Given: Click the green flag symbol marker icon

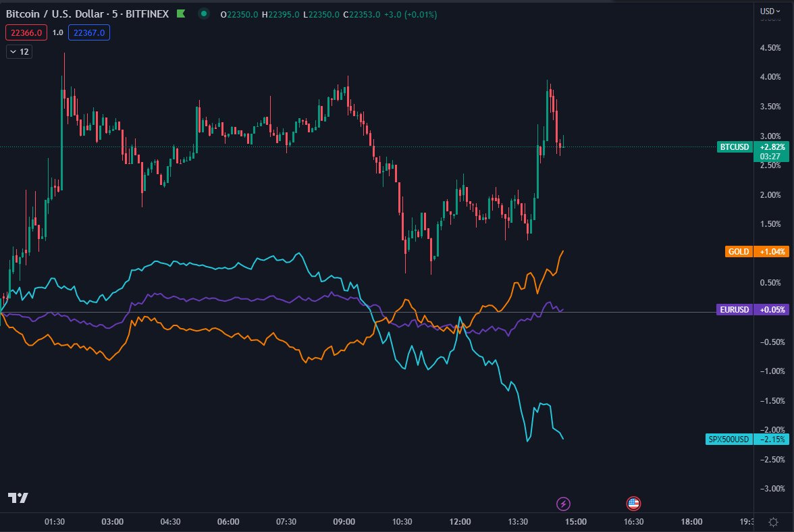Looking at the screenshot, I should pyautogui.click(x=179, y=13).
